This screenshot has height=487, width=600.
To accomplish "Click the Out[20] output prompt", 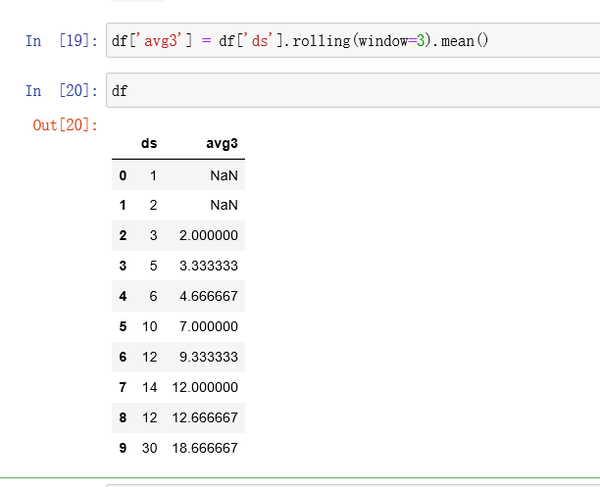I will (x=65, y=125).
